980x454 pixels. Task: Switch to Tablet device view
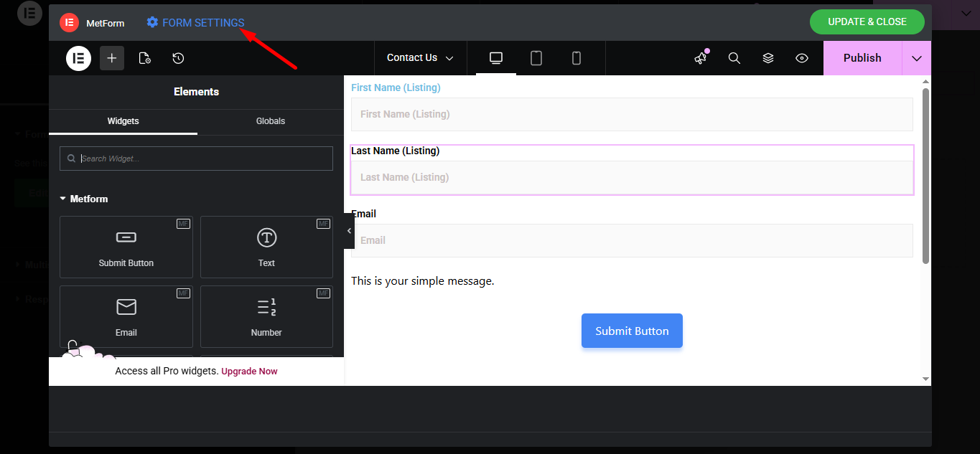[536, 58]
